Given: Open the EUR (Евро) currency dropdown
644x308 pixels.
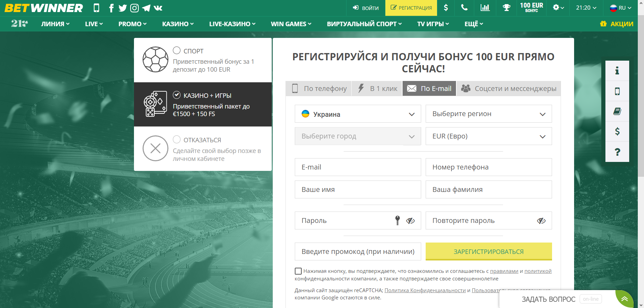Looking at the screenshot, I should click(489, 136).
